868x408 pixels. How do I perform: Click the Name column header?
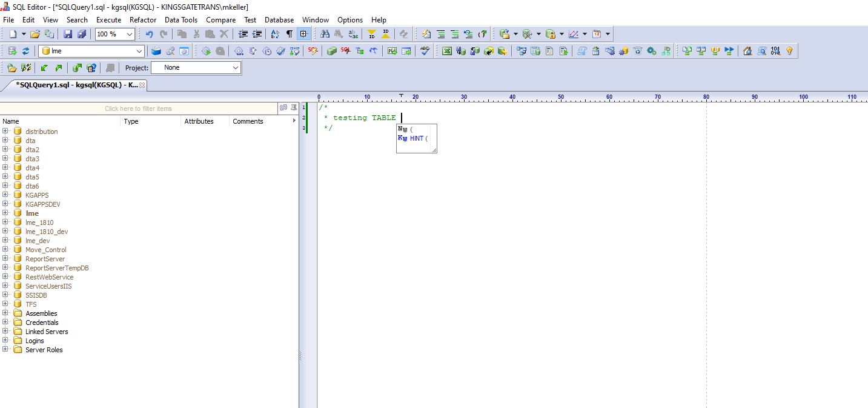click(61, 121)
